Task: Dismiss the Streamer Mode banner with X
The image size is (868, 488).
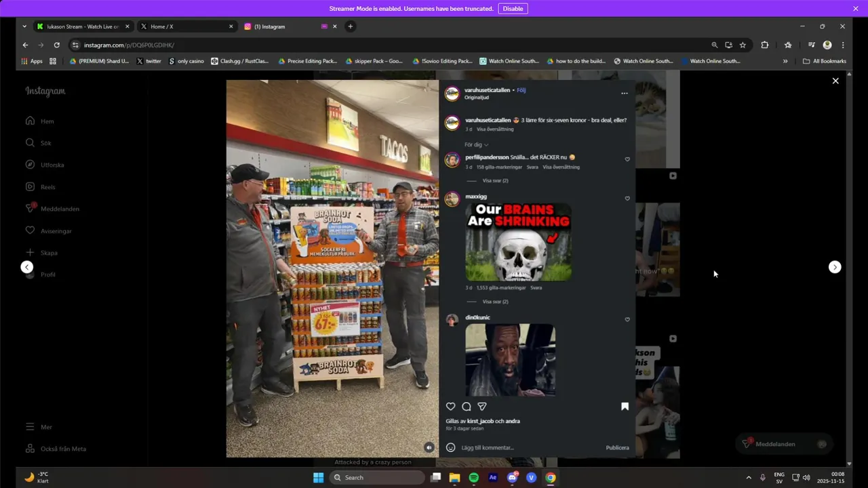Action: pos(856,8)
